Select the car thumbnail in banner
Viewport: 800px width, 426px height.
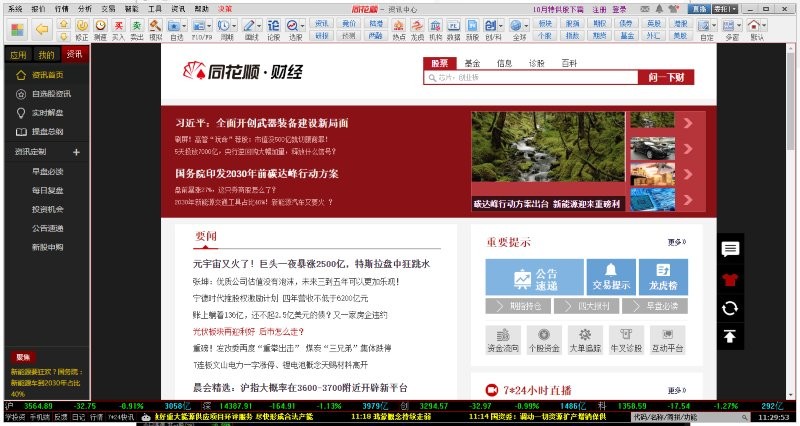653,148
